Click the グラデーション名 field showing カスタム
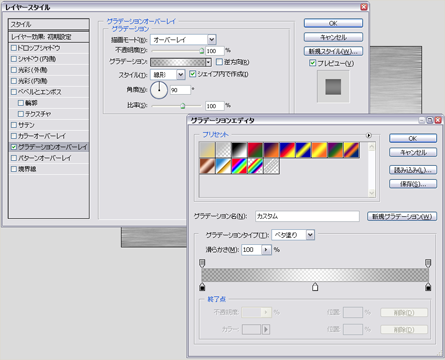Screen dimensions: 445x360 pyautogui.click(x=307, y=216)
